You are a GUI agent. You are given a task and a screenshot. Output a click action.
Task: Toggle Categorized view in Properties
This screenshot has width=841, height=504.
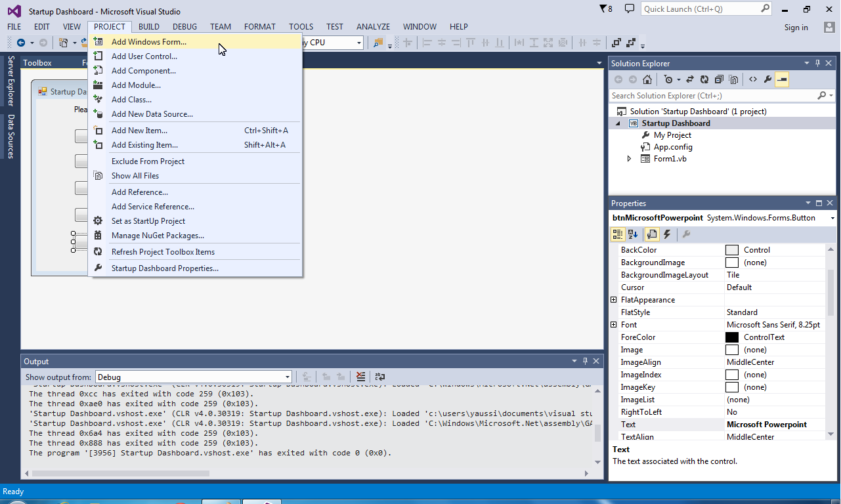(617, 234)
